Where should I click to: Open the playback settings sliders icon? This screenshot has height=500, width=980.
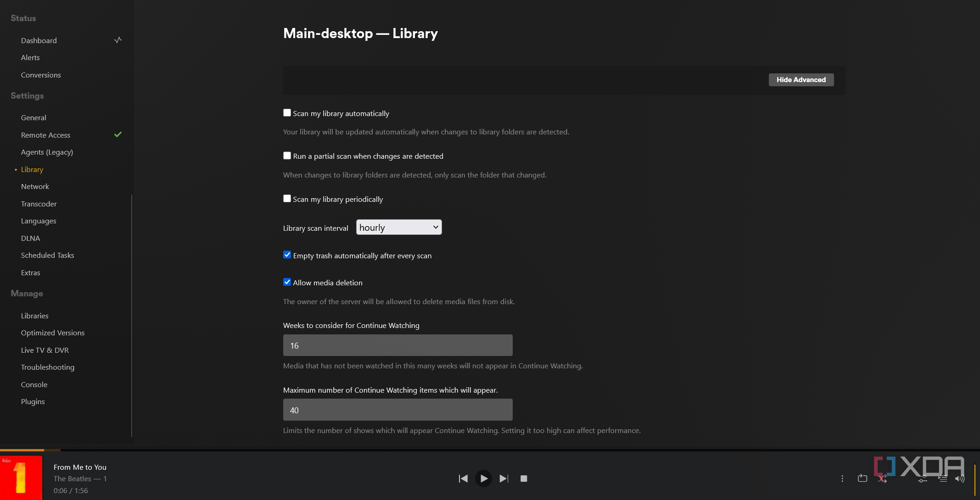923,479
